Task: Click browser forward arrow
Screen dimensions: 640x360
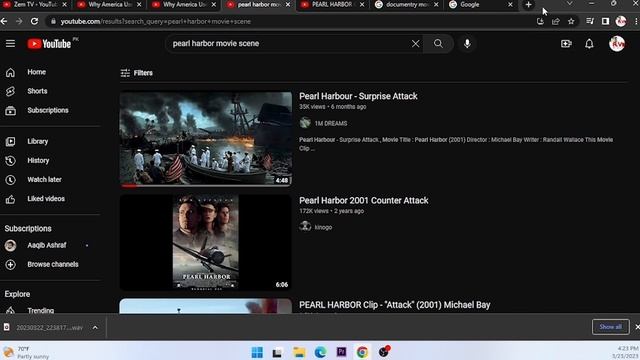Action: pos(19,21)
